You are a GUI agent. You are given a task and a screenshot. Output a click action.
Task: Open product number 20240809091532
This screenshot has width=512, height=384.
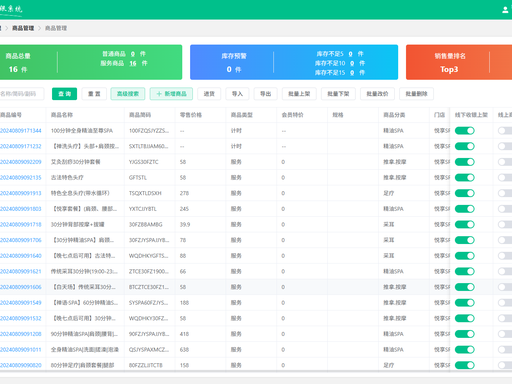point(21,318)
